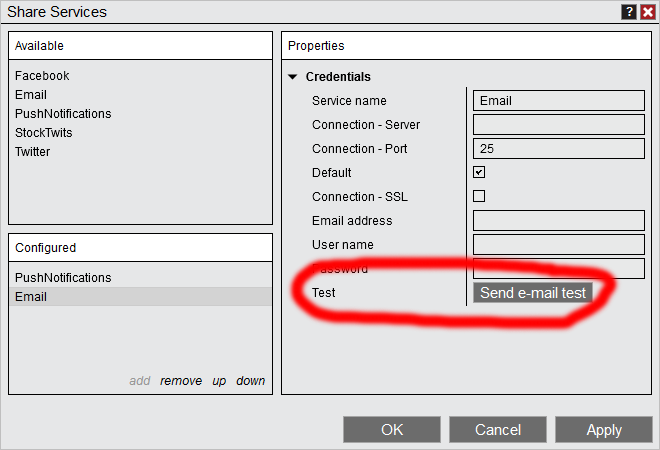The width and height of the screenshot is (660, 450).
Task: Toggle the Default checkbox
Action: pos(479,172)
